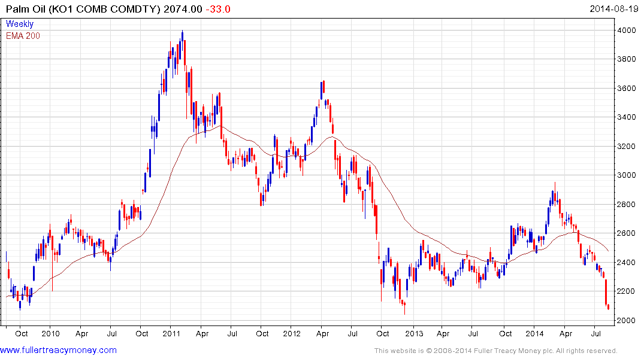Click the chart title 'Palm Oil (KO1 COMB COMDTY)'
This screenshot has height=359, width=644.
coord(83,9)
